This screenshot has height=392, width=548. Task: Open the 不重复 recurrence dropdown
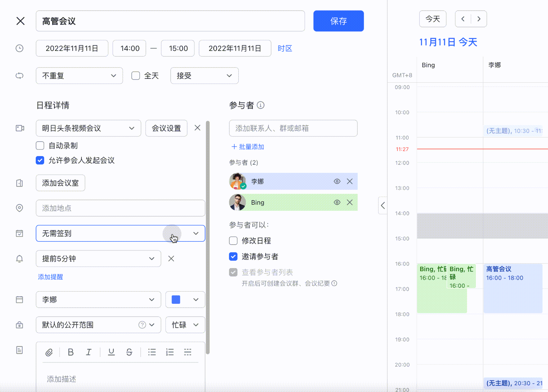coord(79,76)
